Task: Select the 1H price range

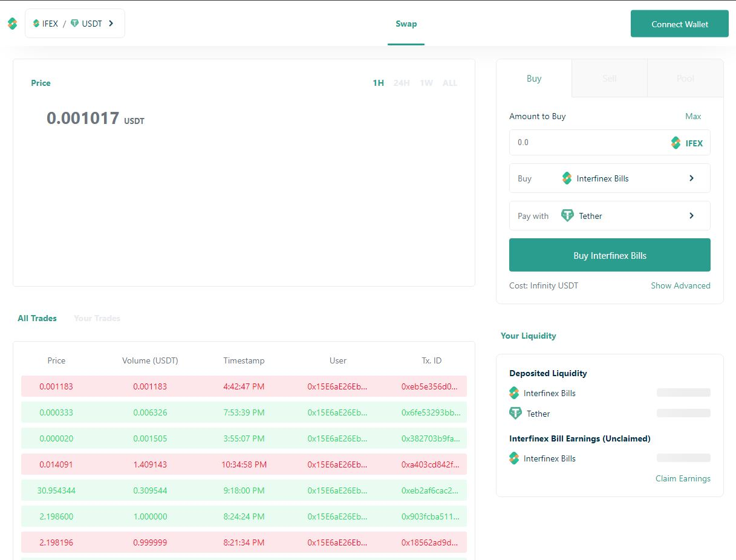Action: [x=378, y=83]
